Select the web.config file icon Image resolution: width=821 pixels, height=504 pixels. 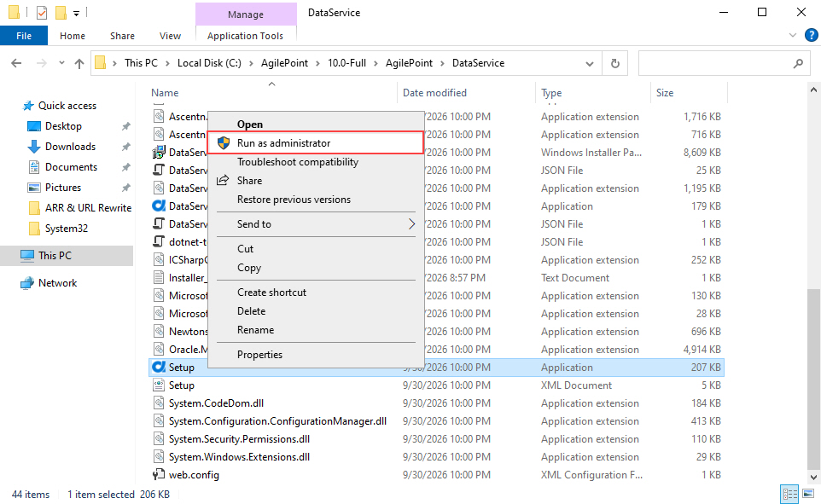(x=158, y=475)
